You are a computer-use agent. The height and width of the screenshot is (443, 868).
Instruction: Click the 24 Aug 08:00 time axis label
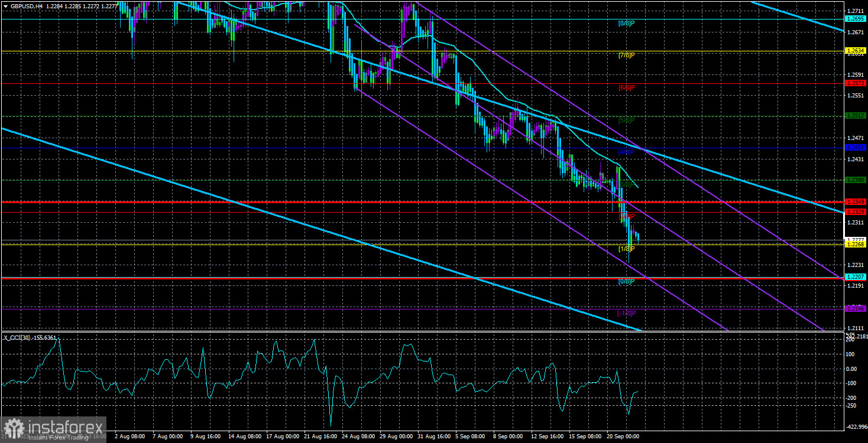[x=359, y=437]
